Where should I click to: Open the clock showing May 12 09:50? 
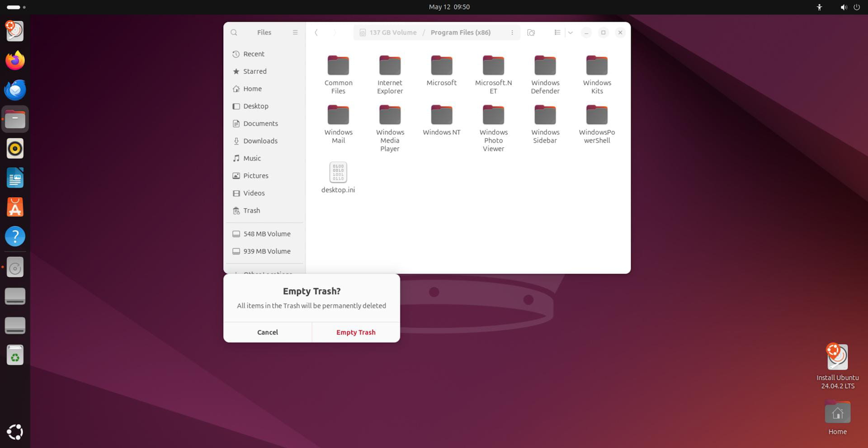[x=449, y=7]
